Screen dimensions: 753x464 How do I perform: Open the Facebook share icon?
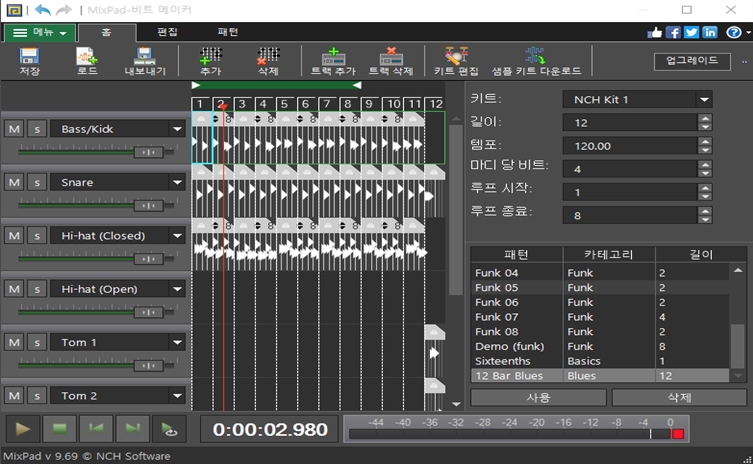pos(673,32)
